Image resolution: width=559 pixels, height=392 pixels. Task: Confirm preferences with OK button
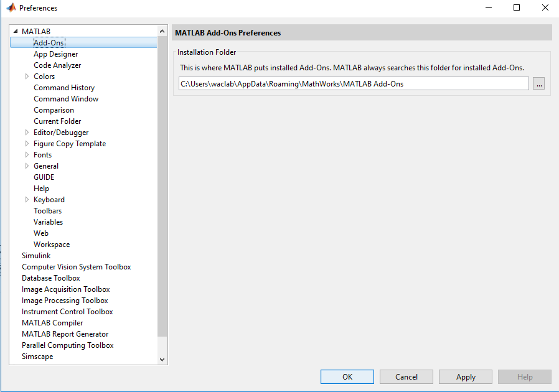point(347,376)
